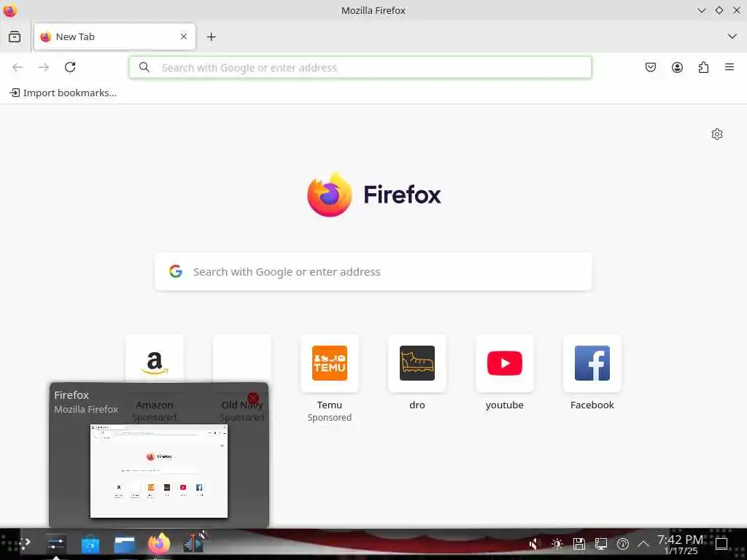Open the clock showing 7:42 PM
747x560 pixels.
[681, 544]
